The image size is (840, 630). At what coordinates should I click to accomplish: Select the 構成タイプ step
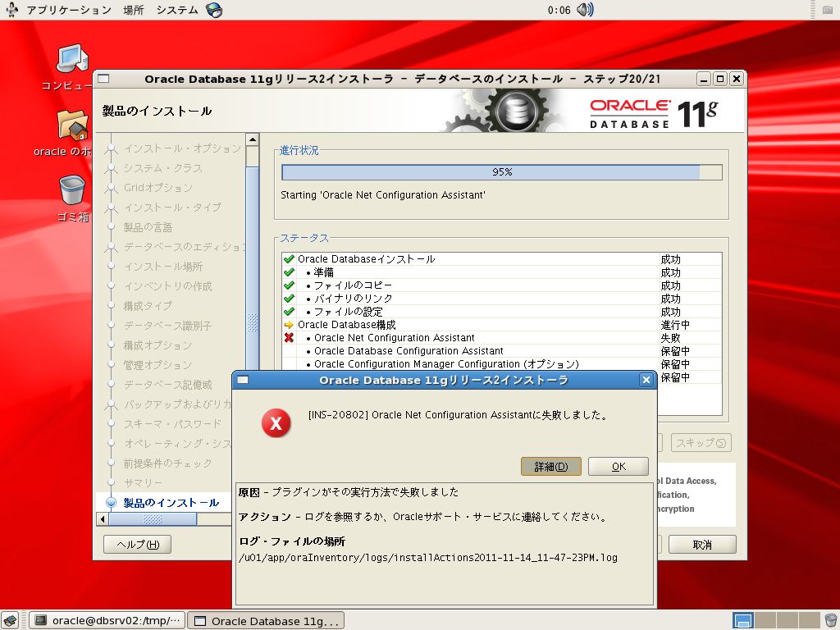[x=148, y=306]
